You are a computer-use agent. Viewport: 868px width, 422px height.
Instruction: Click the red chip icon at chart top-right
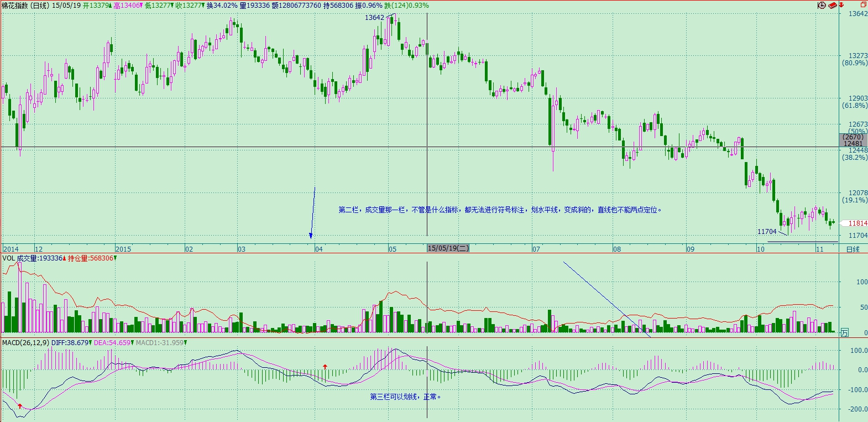tap(832, 5)
